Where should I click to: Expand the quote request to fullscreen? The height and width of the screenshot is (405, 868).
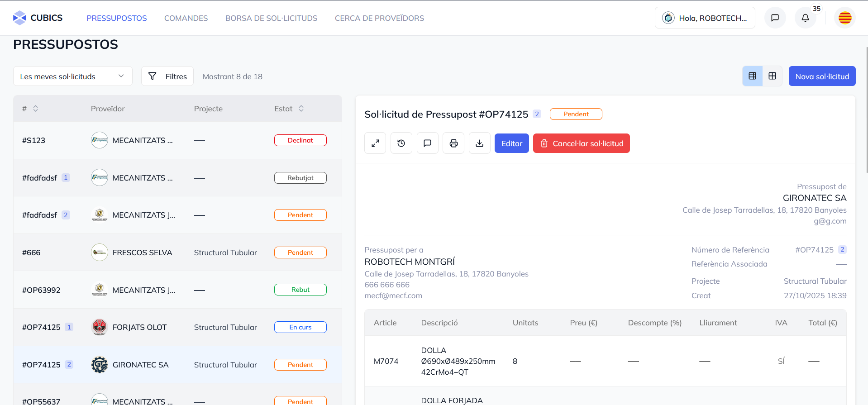click(375, 143)
